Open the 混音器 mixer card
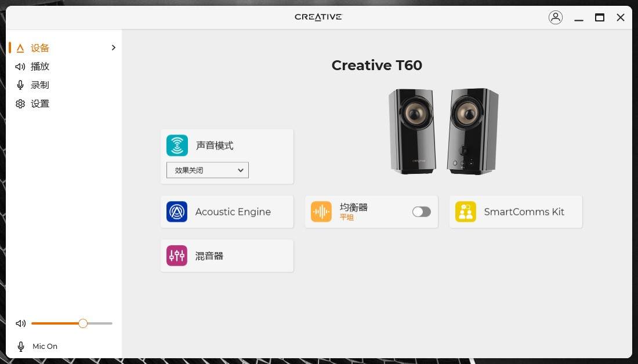Screen dimensions: 638x364 point(227,256)
